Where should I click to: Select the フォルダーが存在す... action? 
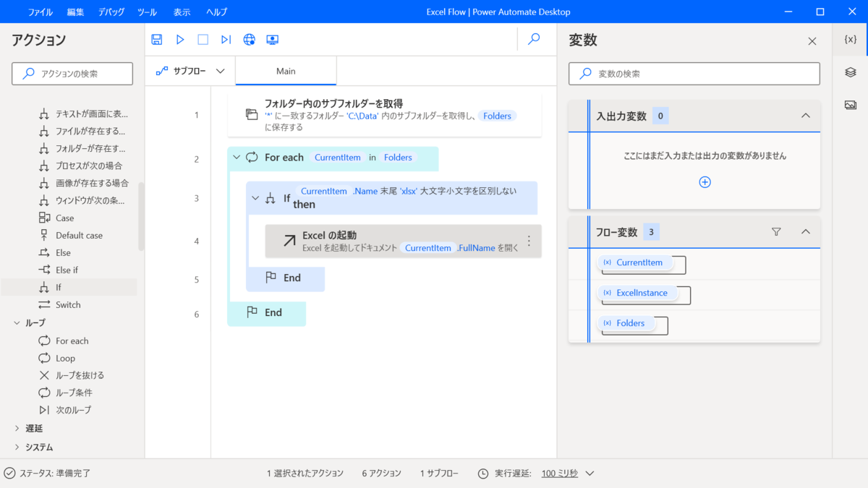83,148
